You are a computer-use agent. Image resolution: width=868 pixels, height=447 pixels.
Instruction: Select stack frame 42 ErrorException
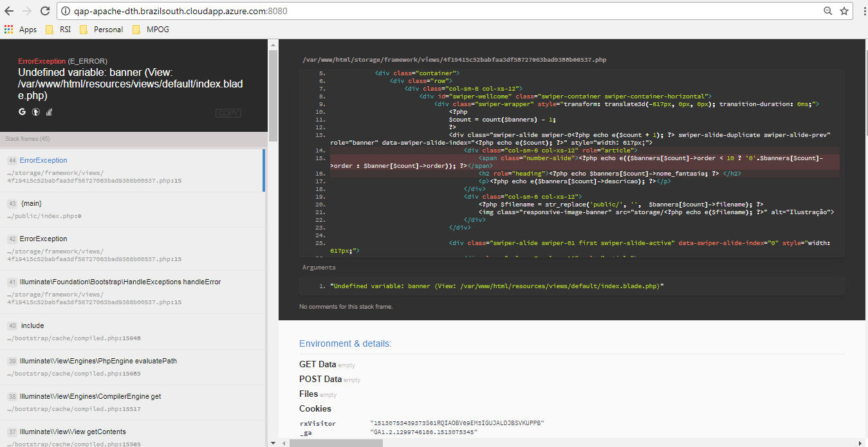click(133, 249)
